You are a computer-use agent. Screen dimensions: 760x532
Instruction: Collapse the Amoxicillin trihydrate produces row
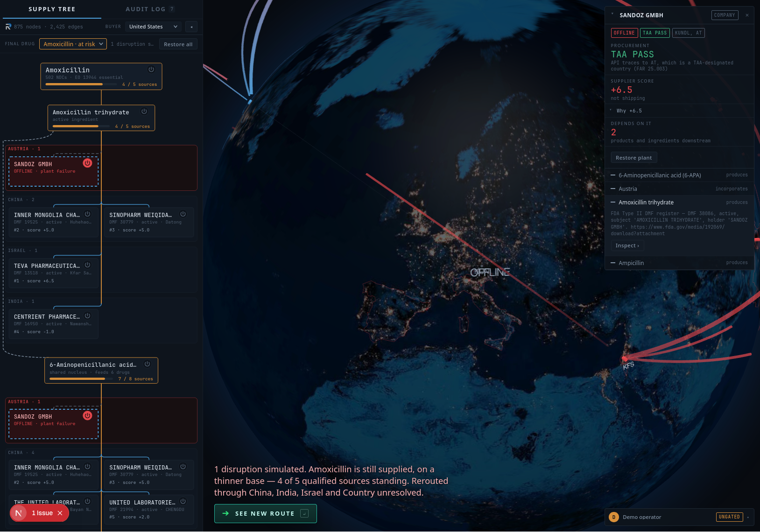[x=679, y=203]
